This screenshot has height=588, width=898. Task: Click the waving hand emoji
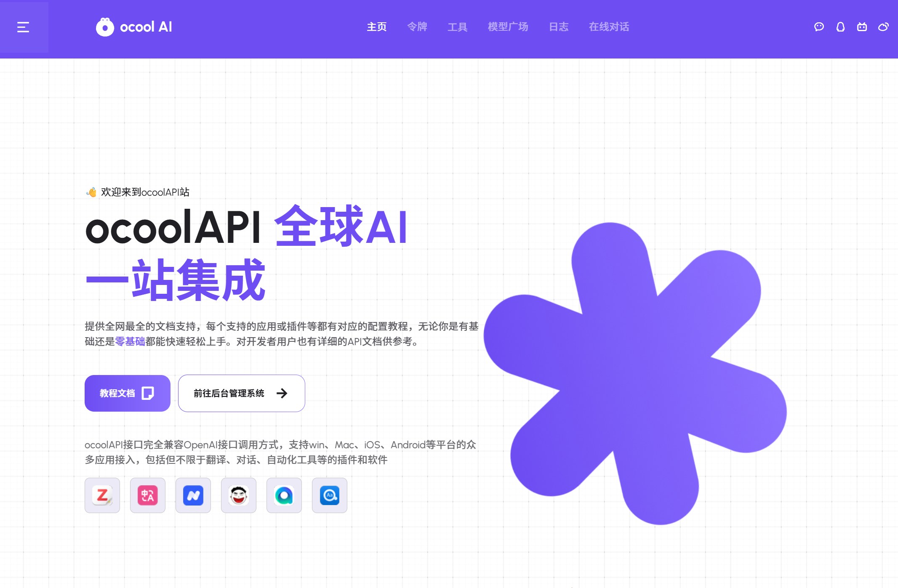[91, 192]
